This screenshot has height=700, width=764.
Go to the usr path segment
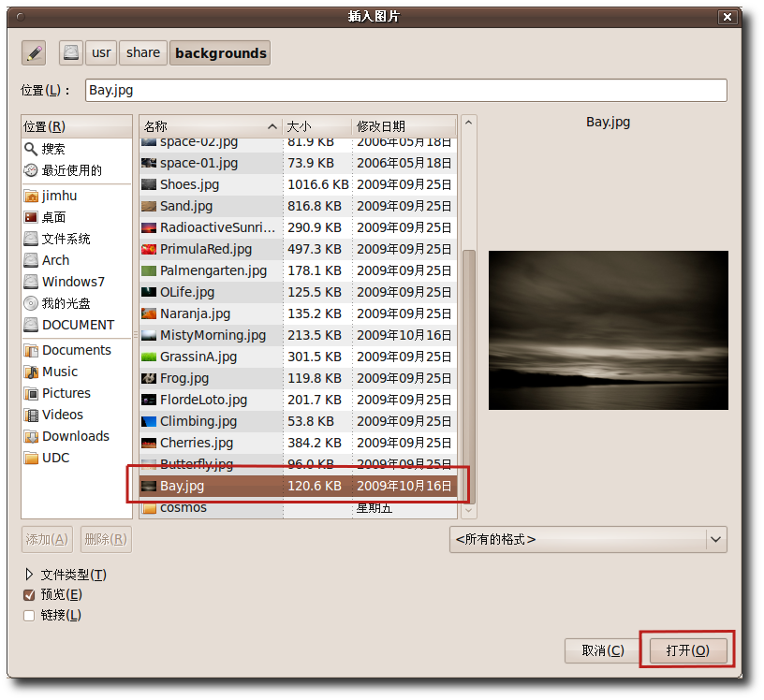click(101, 52)
